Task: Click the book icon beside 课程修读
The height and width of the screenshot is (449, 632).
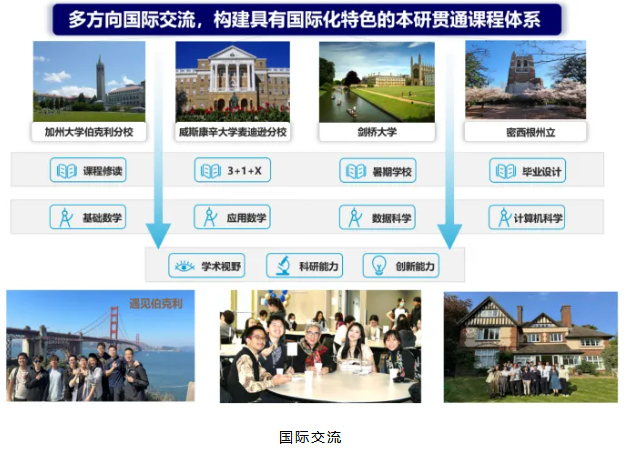Action: [x=66, y=172]
